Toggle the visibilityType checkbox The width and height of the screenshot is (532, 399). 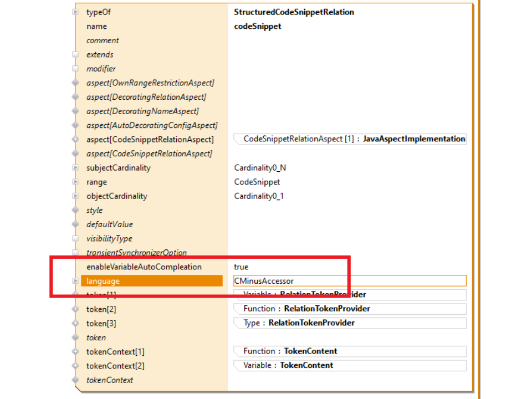(x=76, y=239)
